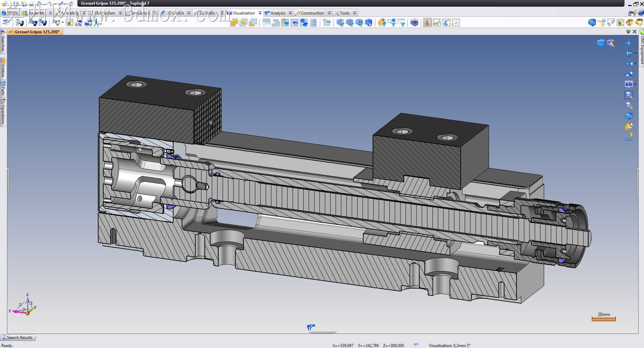The width and height of the screenshot is (644, 348).
Task: Click the section view icon in viewport
Action: click(x=601, y=43)
